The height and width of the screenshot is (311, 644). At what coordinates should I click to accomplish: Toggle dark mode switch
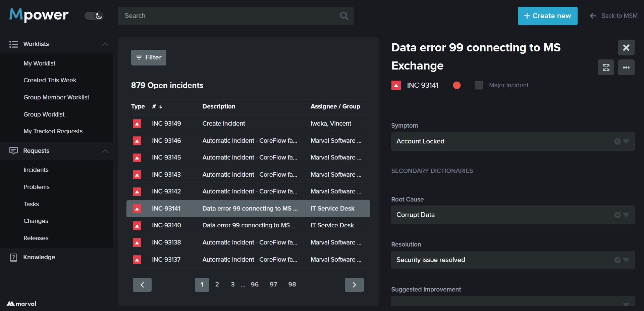94,16
